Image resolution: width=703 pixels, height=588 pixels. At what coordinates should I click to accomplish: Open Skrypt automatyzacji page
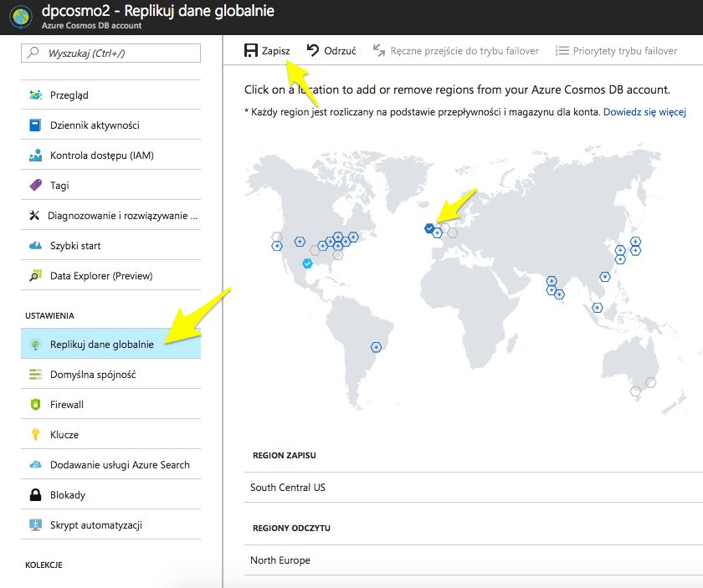95,525
